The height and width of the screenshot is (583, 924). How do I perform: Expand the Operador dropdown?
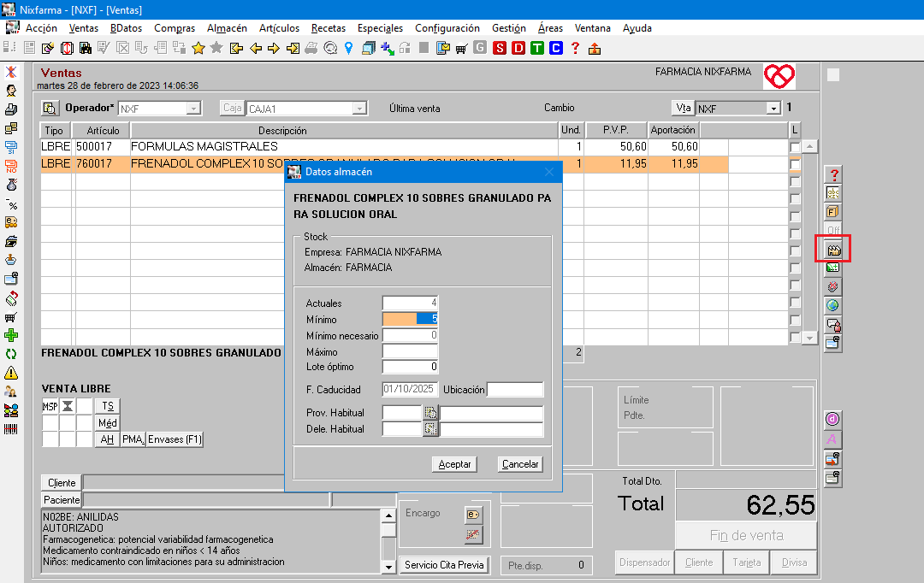point(193,109)
